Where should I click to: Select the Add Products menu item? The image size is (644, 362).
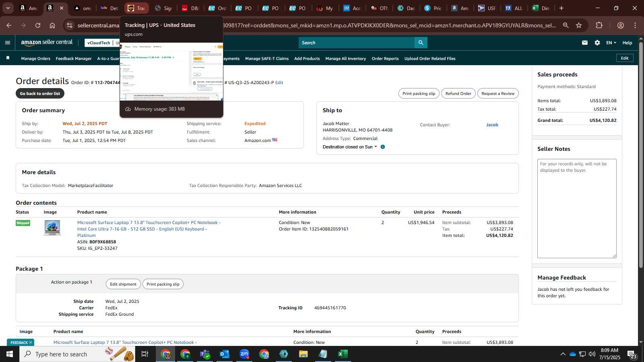pos(307,58)
